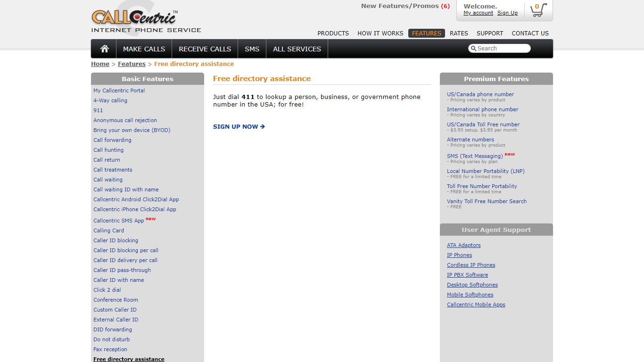
Task: Open the Callcentric Mobile Apps link
Action: (476, 304)
